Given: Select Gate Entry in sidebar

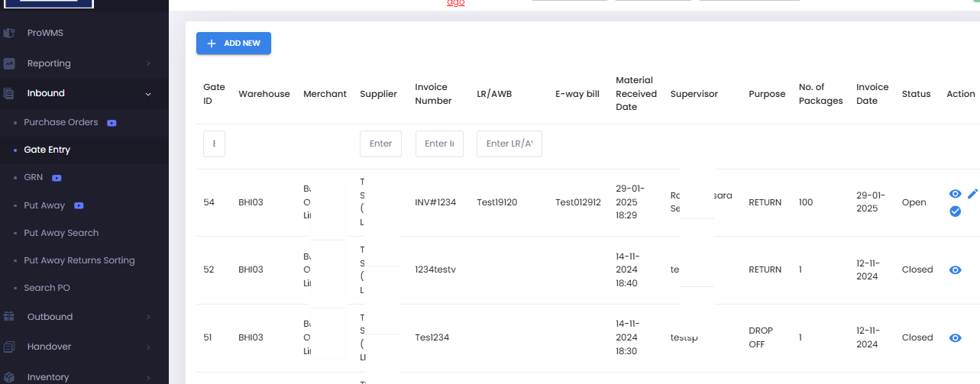Looking at the screenshot, I should click(47, 150).
